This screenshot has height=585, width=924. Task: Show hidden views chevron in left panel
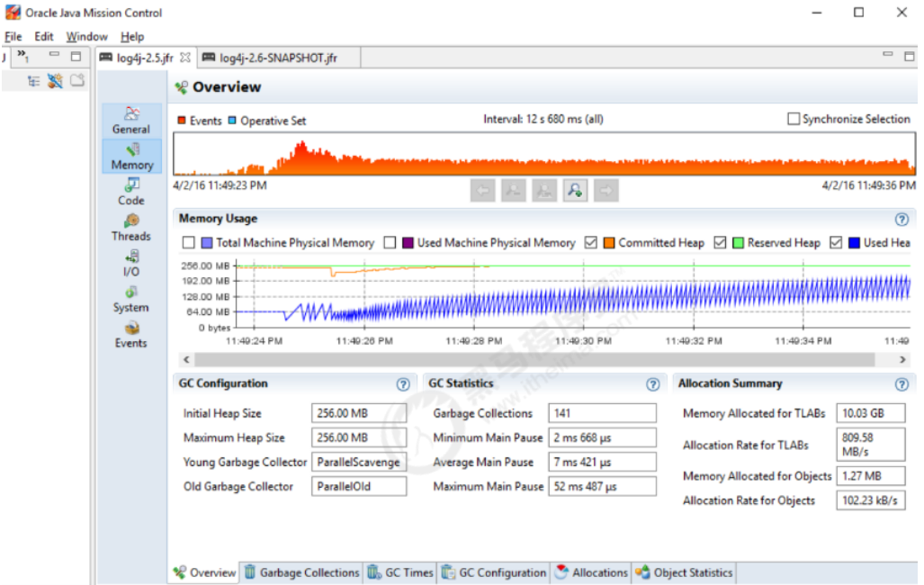(23, 56)
